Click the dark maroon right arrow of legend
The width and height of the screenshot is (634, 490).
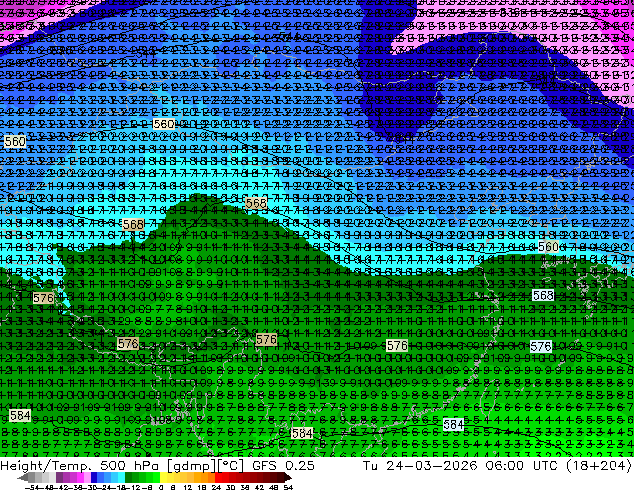(287, 477)
